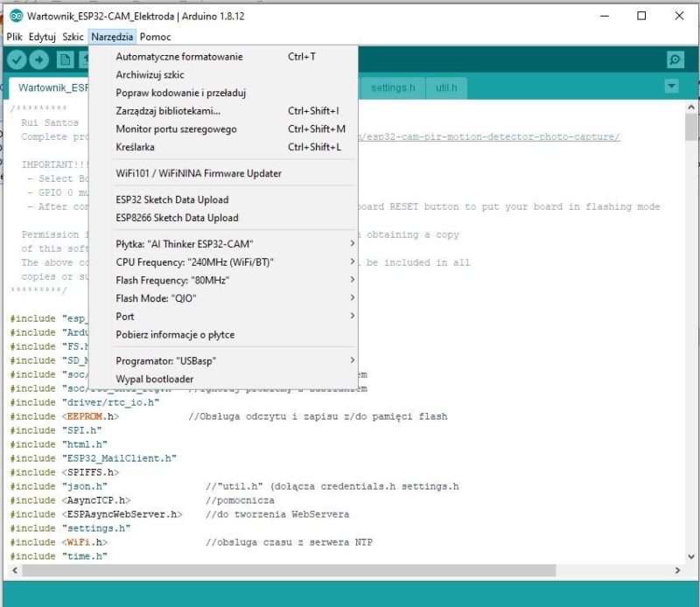
Task: Select Pobierz informacje o płytce
Action: coord(223,335)
